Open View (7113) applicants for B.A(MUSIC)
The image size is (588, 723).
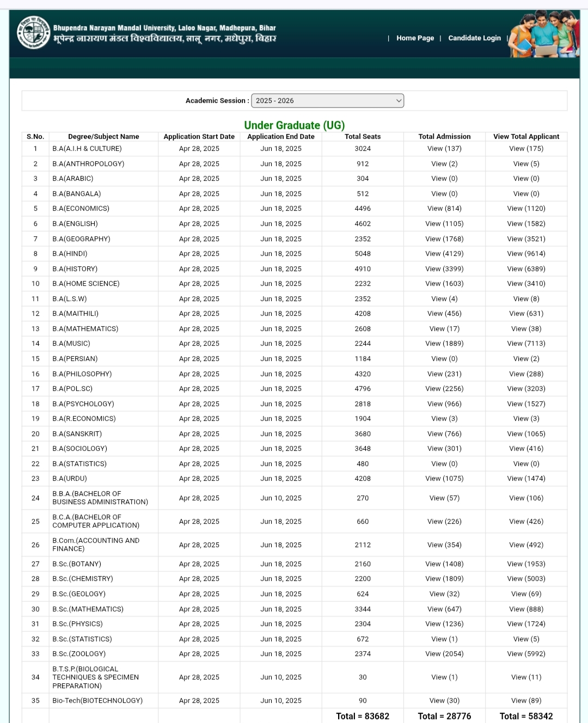[x=526, y=344]
